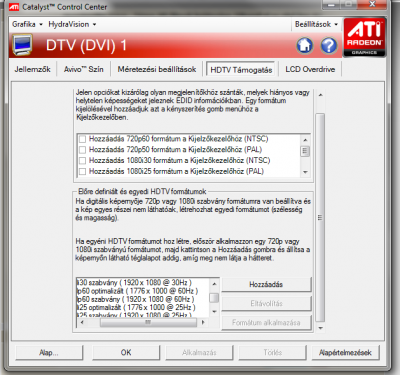The width and height of the screenshot is (400, 375).
Task: Select '25 optimalizált (1776 x 1000 @ 25Hz)'
Action: pyautogui.click(x=136, y=307)
